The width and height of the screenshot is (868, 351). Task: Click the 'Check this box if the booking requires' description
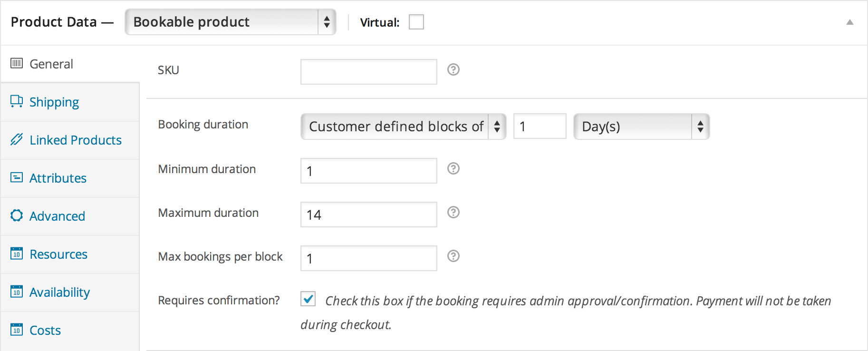point(566,312)
